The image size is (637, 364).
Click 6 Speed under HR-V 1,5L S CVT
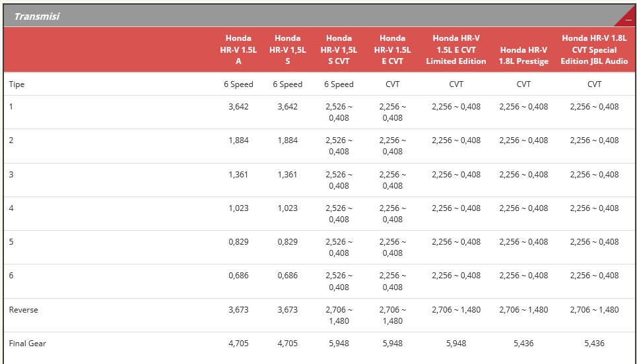[339, 84]
